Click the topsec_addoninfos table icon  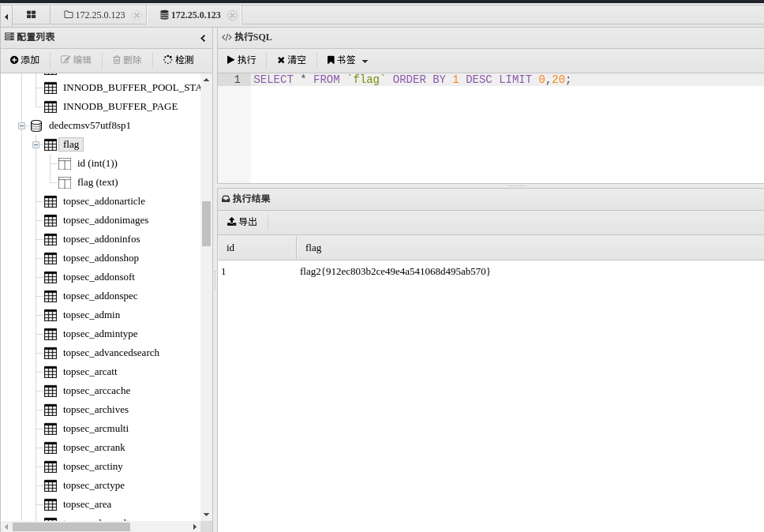click(x=51, y=239)
